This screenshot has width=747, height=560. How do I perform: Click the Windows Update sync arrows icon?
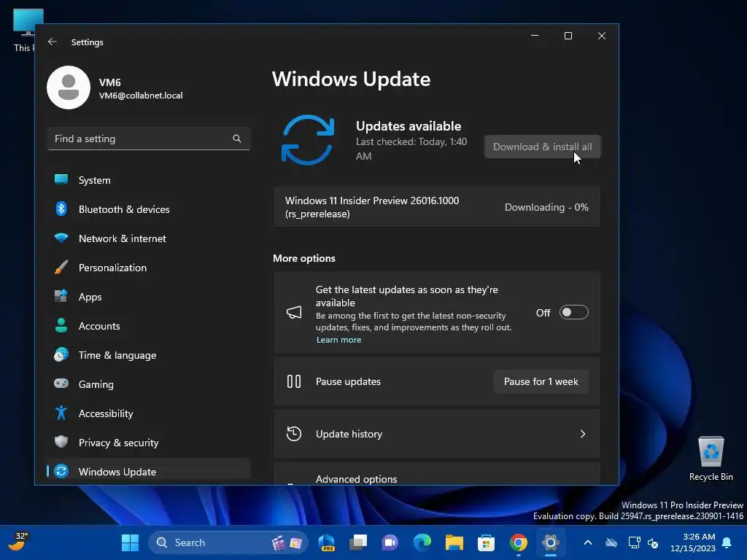tap(308, 140)
